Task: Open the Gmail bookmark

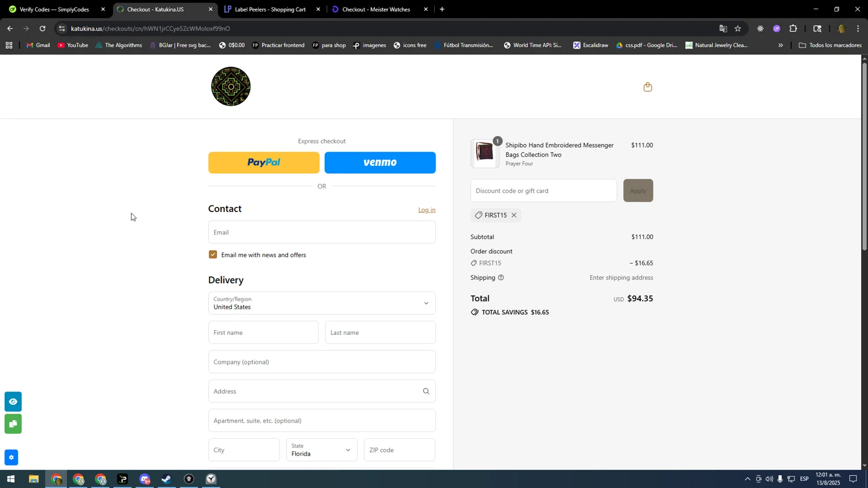Action: [x=38, y=45]
